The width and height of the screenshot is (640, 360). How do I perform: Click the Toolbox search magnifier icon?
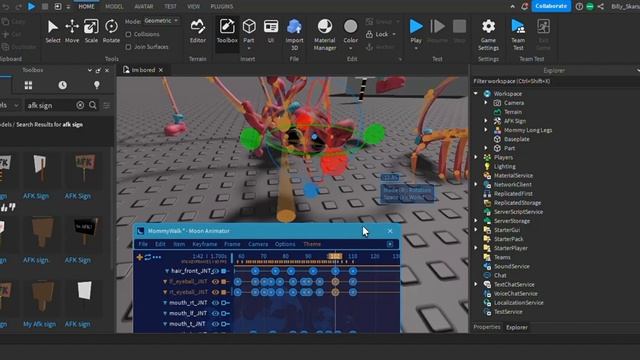point(93,105)
